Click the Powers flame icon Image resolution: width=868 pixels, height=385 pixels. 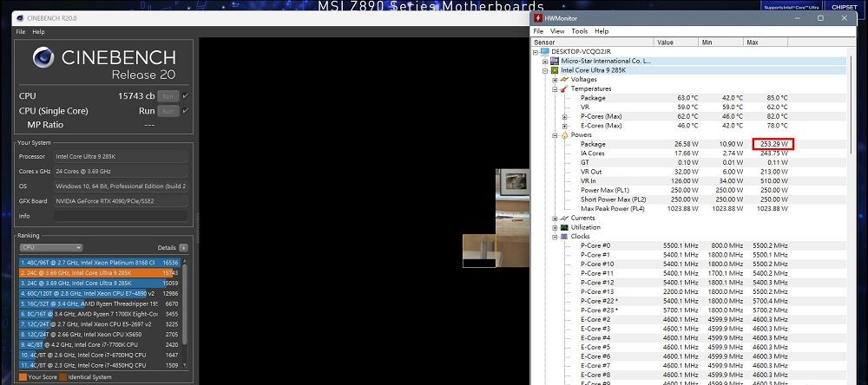tap(565, 135)
